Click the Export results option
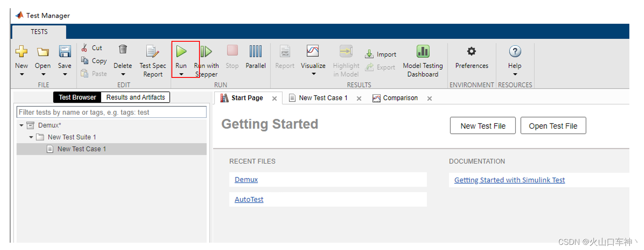The width and height of the screenshot is (644, 250). [380, 67]
